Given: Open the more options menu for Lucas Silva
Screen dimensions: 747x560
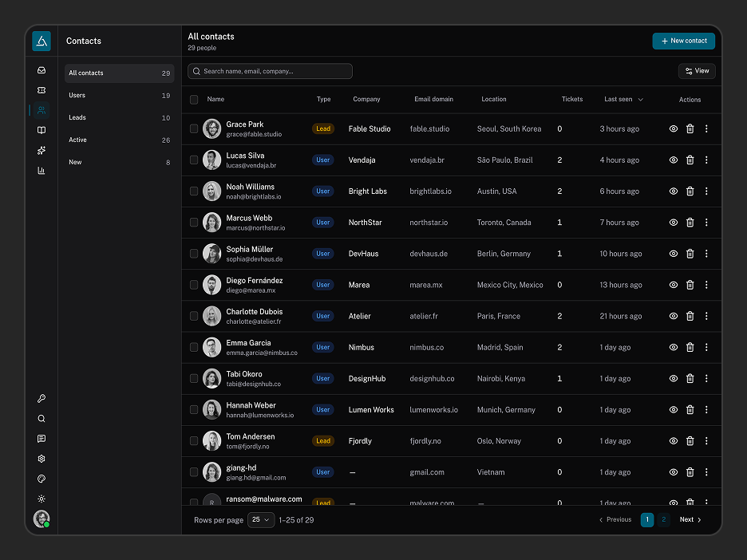Looking at the screenshot, I should (706, 160).
